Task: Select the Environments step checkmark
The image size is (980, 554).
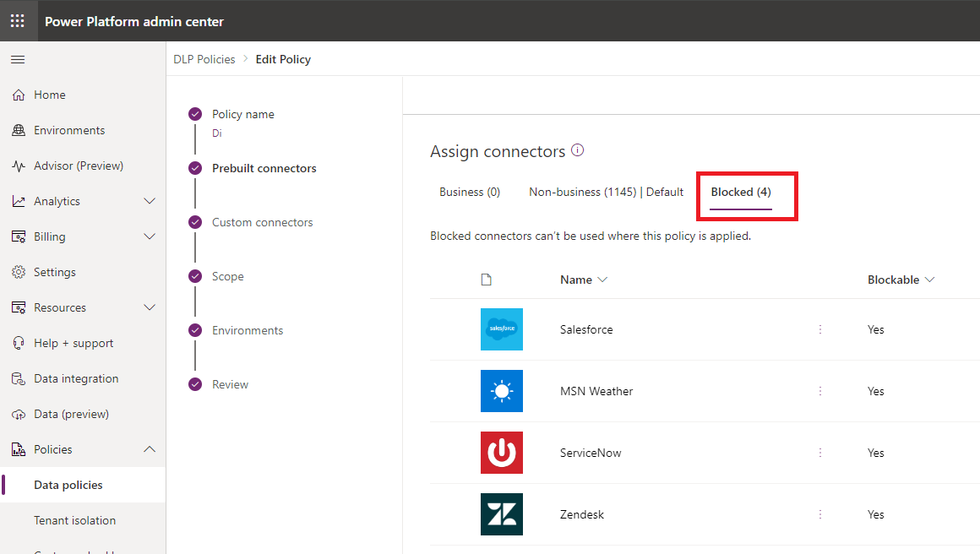Action: (195, 330)
